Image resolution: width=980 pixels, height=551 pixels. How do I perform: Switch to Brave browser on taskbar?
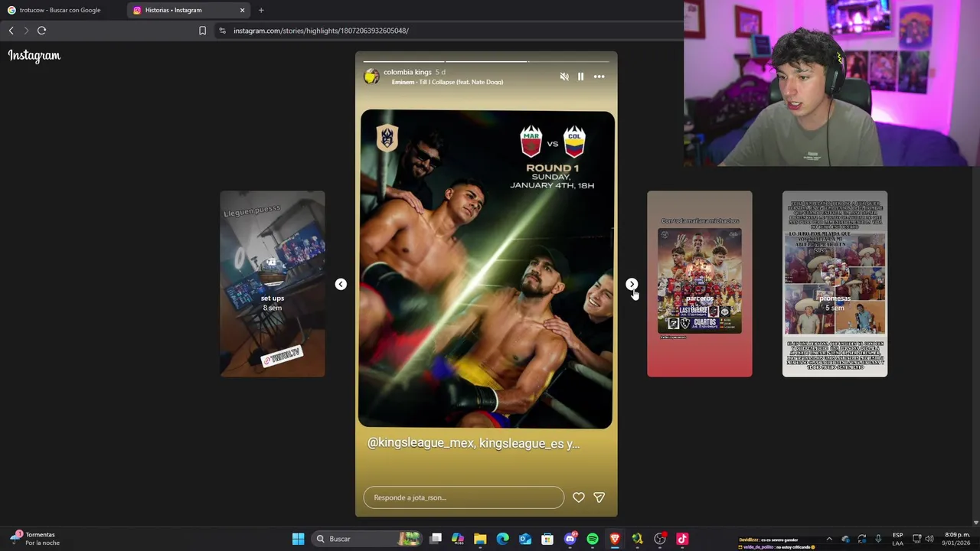[615, 539]
